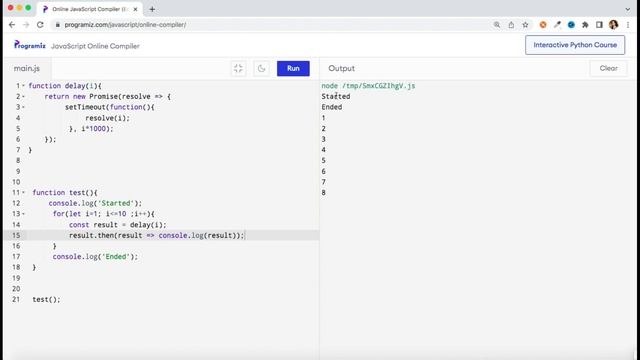Open the zoom magnifier icon in address bar
Image resolution: width=640 pixels, height=360 pixels.
[x=497, y=25]
